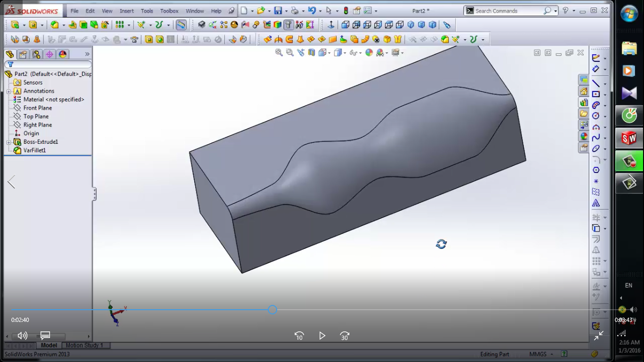
Task: Click the Section View icon in view toolbar
Action: [312, 52]
